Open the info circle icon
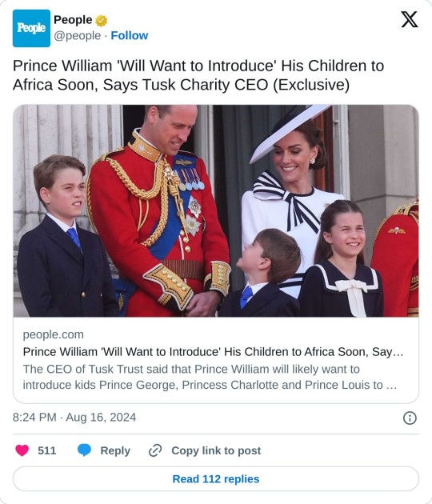This screenshot has width=432, height=504. tap(410, 418)
